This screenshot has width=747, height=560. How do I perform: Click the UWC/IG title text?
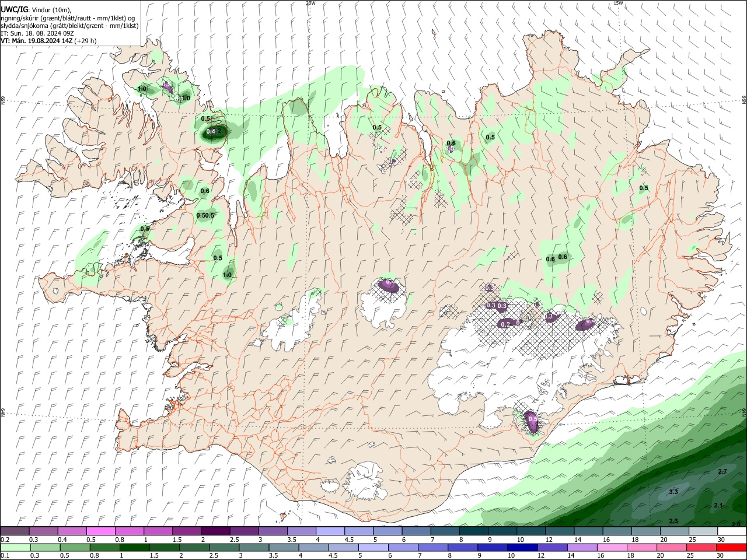coord(15,9)
